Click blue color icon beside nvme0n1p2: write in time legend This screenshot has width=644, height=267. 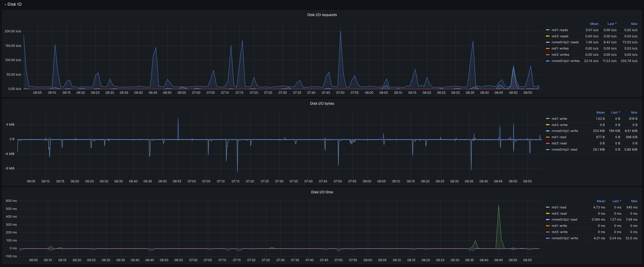(548, 238)
